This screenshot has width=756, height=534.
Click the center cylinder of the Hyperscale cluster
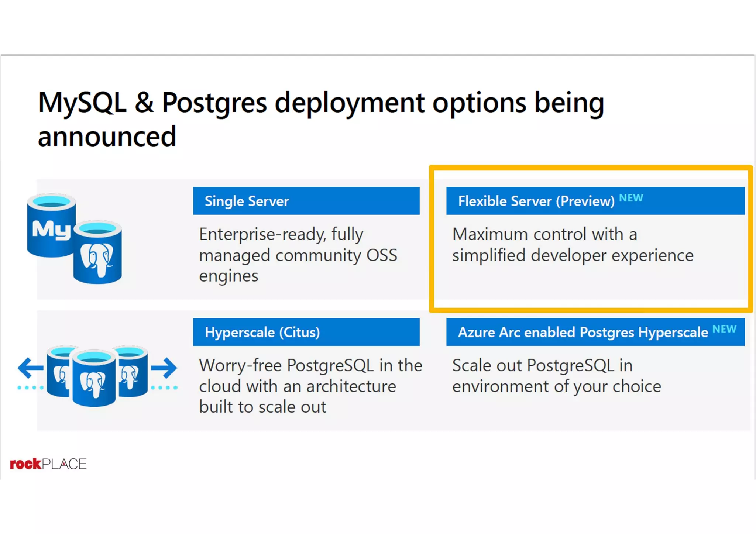click(x=94, y=378)
